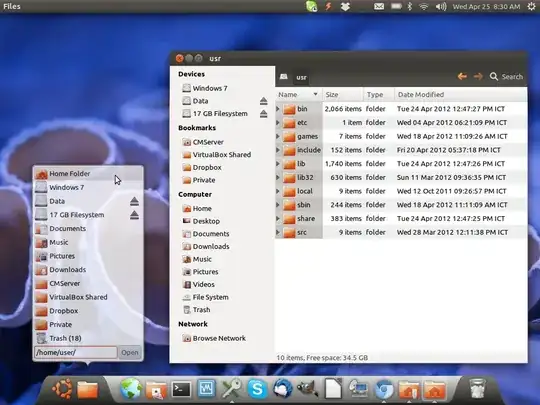Eject the 17 GB Filesystem in sidebar
The height and width of the screenshot is (405, 540).
click(263, 114)
